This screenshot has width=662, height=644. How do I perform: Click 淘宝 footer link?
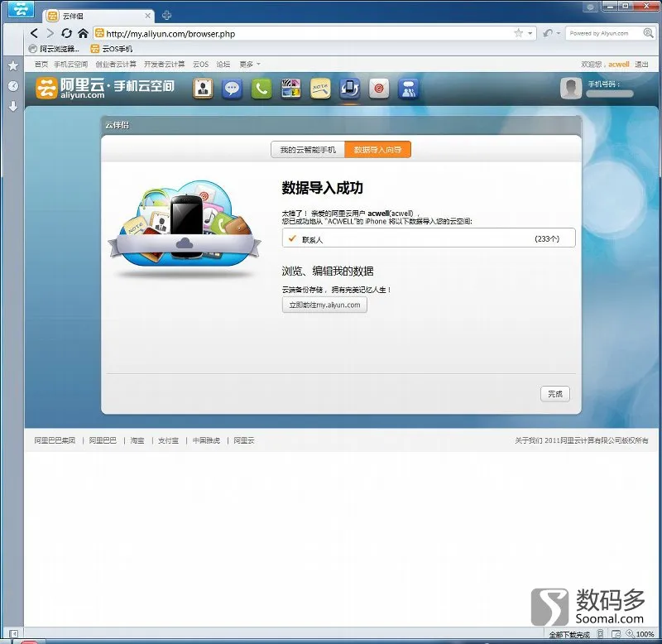[x=137, y=440]
